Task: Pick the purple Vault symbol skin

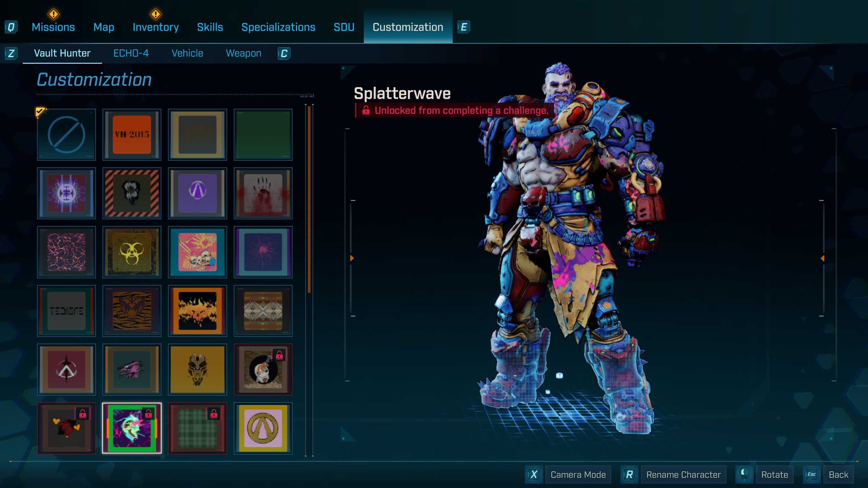Action: pos(197,193)
